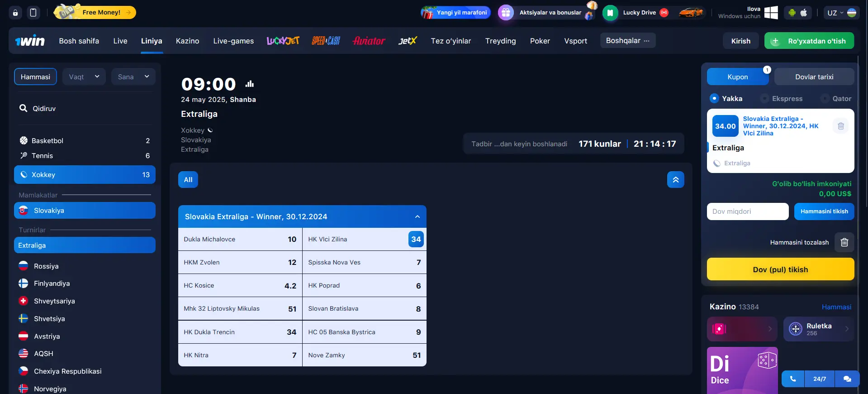Select the Ekspress bet type radio
Screen dimensions: 868x394
(764, 98)
